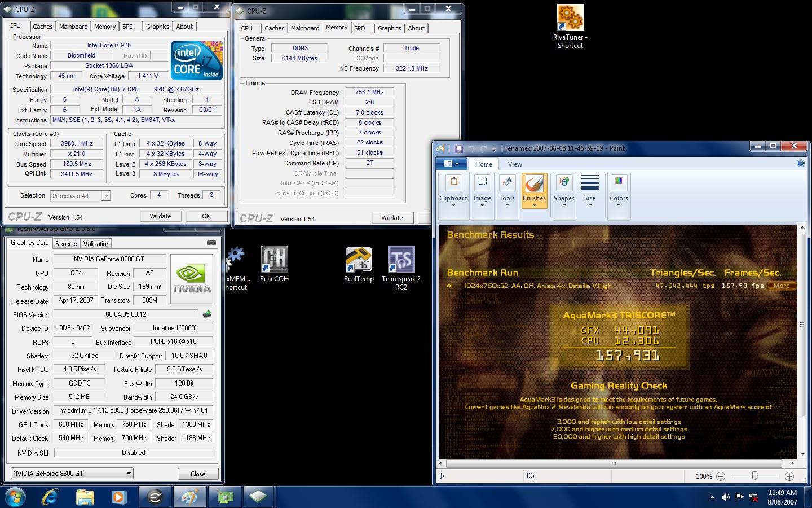The image size is (812, 508).
Task: Open SPD tab in the right CPU-Z window
Action: [x=360, y=28]
